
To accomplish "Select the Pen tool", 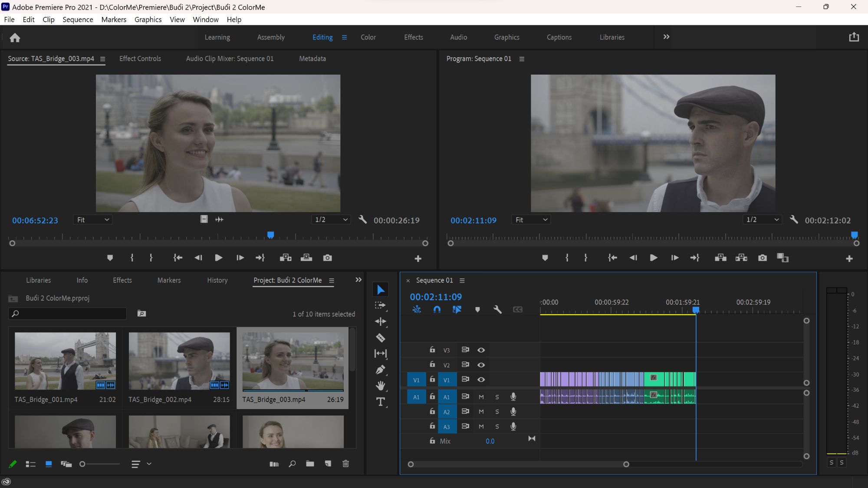I will 381,370.
